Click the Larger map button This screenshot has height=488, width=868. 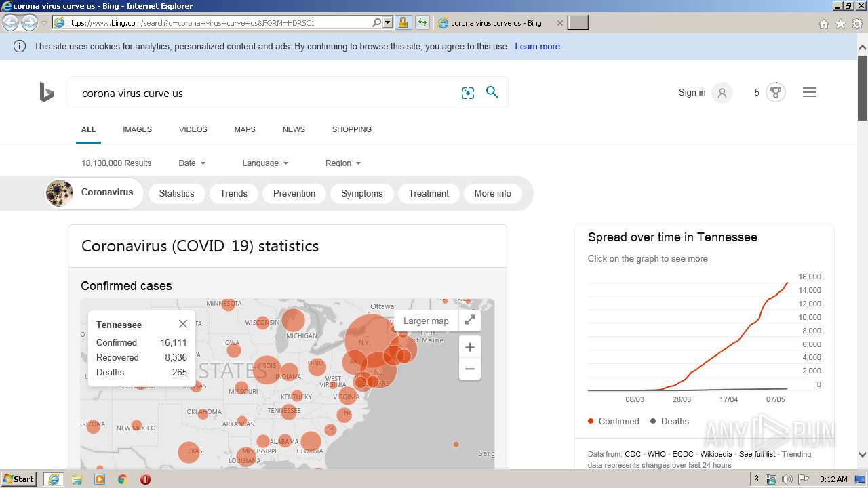(426, 321)
